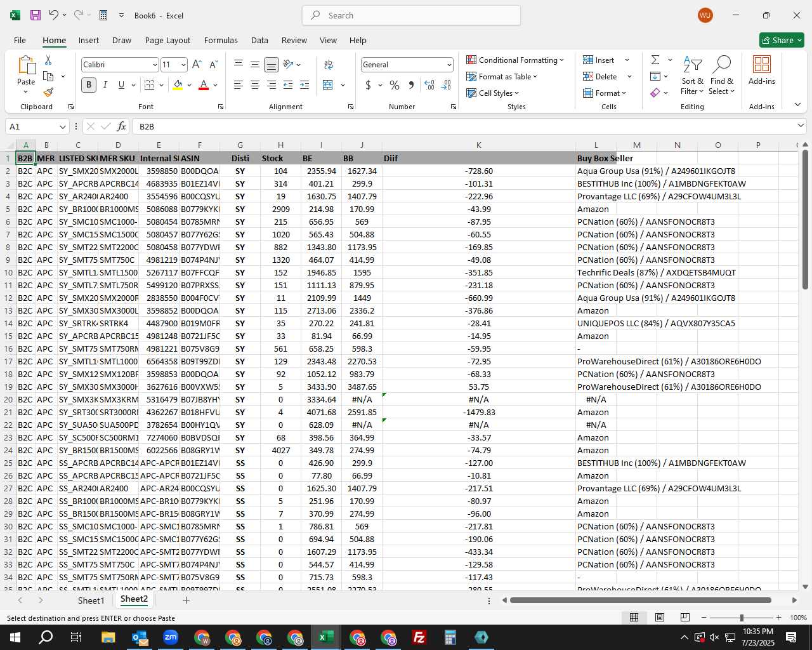Apply comma style number format
The width and height of the screenshot is (812, 650).
(x=411, y=85)
